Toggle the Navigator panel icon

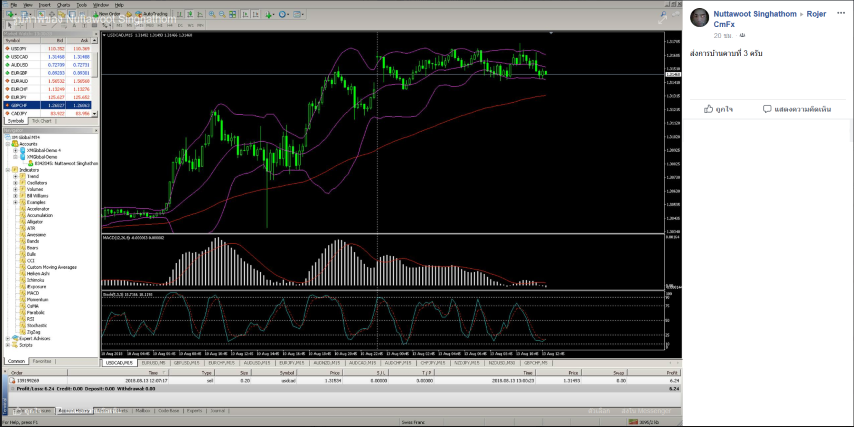click(x=62, y=14)
